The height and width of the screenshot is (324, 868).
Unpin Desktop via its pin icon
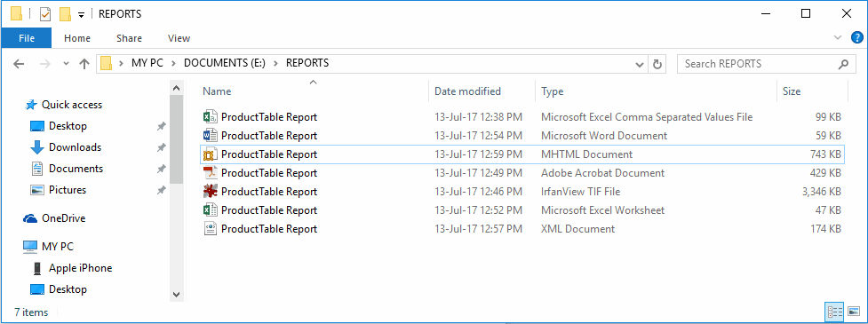tap(161, 127)
